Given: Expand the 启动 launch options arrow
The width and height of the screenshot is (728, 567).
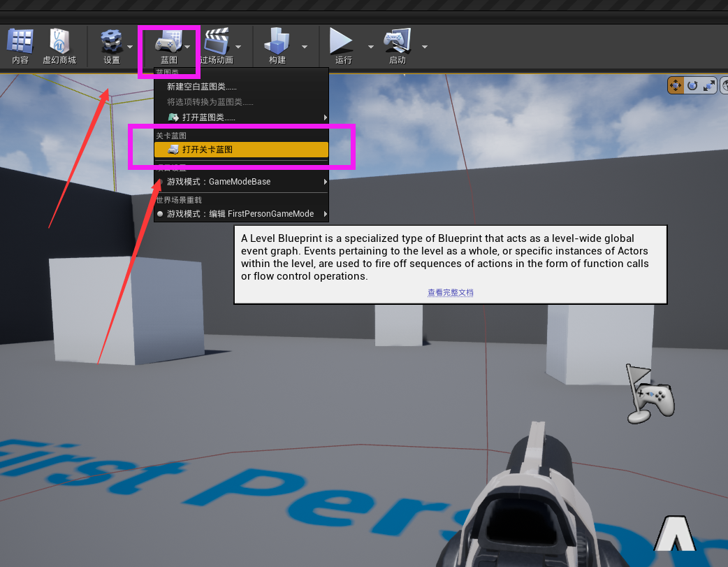Looking at the screenshot, I should click(x=424, y=46).
